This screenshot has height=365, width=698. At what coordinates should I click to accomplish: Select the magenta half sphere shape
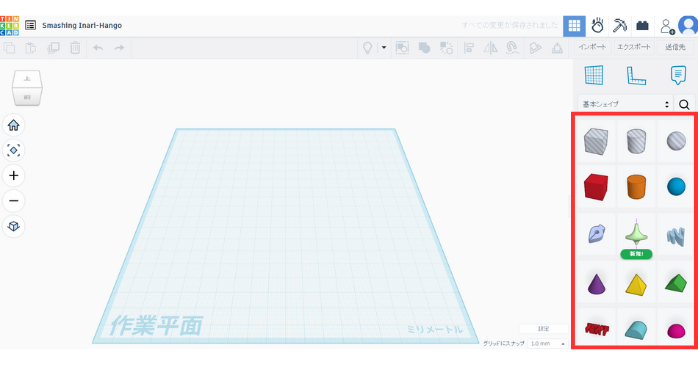click(676, 331)
